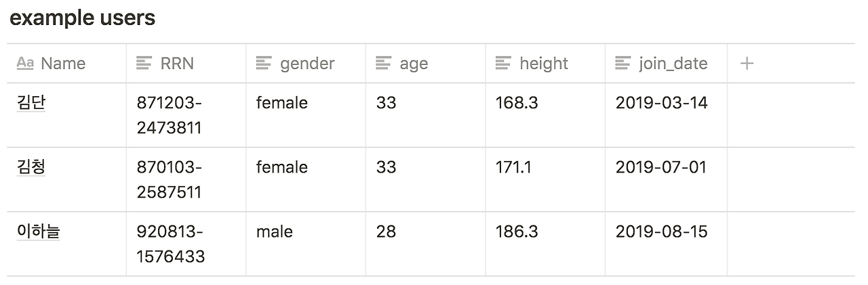
Task: Click the text-type icon beside RRN
Action: 144,64
